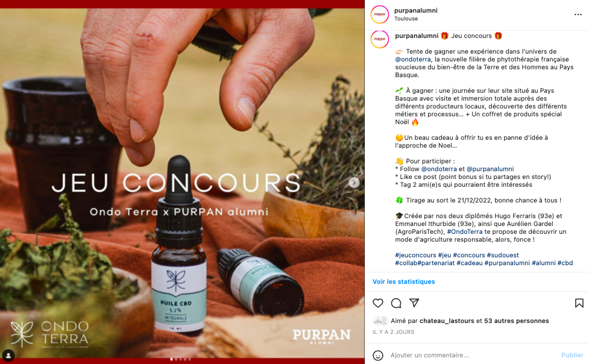Advance carousel with the next arrow

353,183
